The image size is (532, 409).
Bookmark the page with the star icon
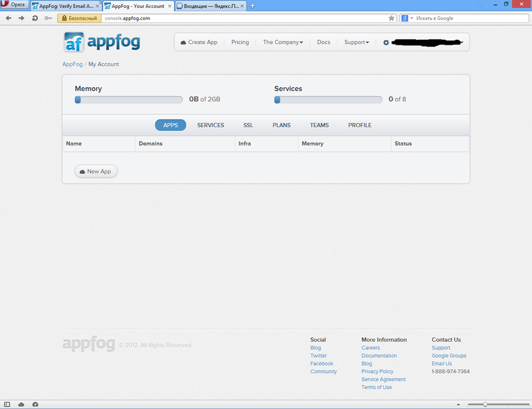pos(391,18)
